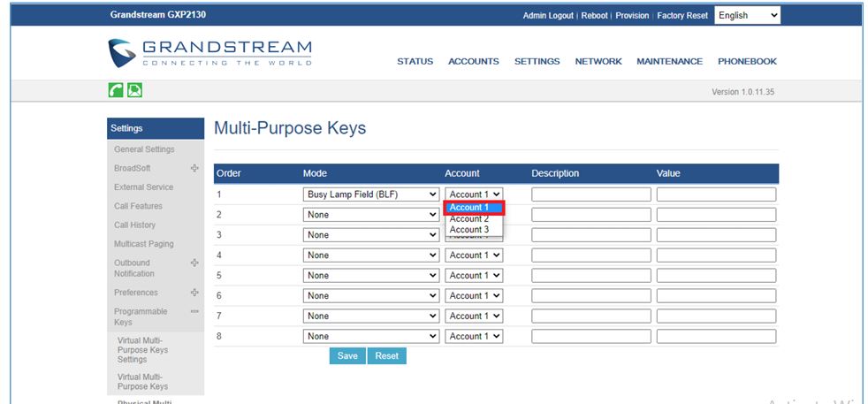This screenshot has width=868, height=404.
Task: Click the Grandstream logo
Action: pyautogui.click(x=210, y=52)
